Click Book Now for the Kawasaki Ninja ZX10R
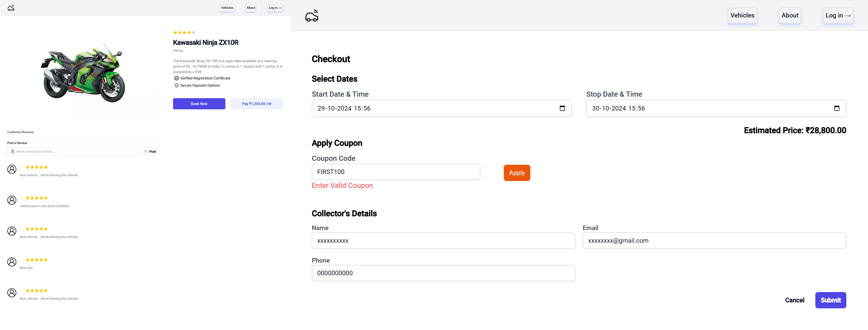The height and width of the screenshot is (330, 868). [x=199, y=104]
